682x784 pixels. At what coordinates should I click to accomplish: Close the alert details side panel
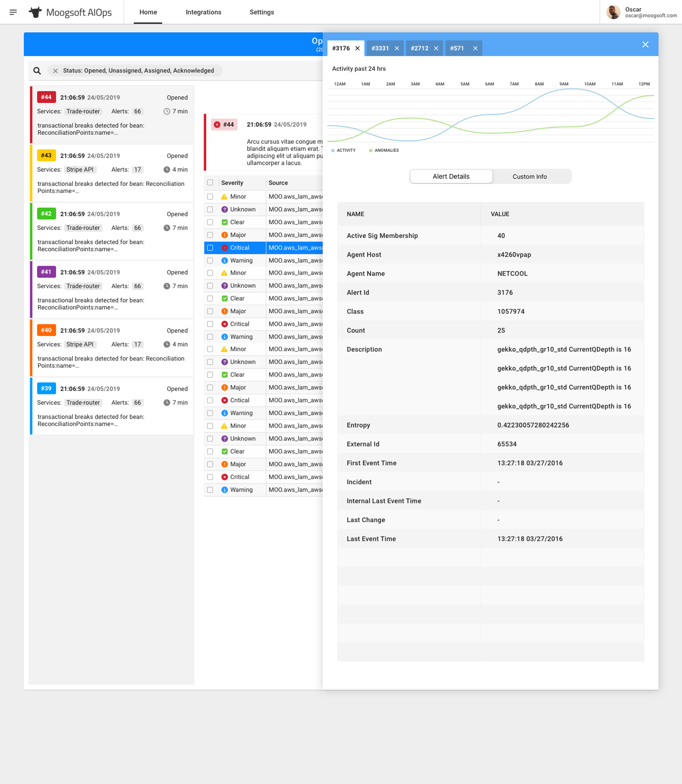(645, 45)
